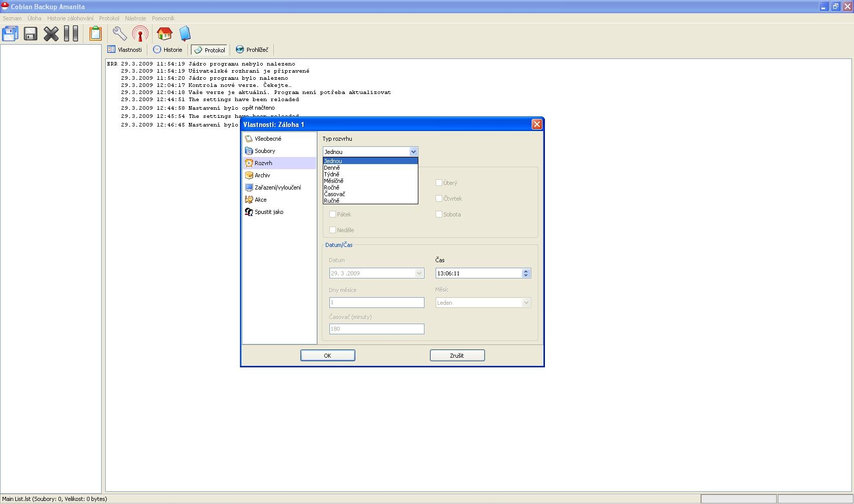The width and height of the screenshot is (854, 504).
Task: Click the Spustit jako icon
Action: [249, 211]
